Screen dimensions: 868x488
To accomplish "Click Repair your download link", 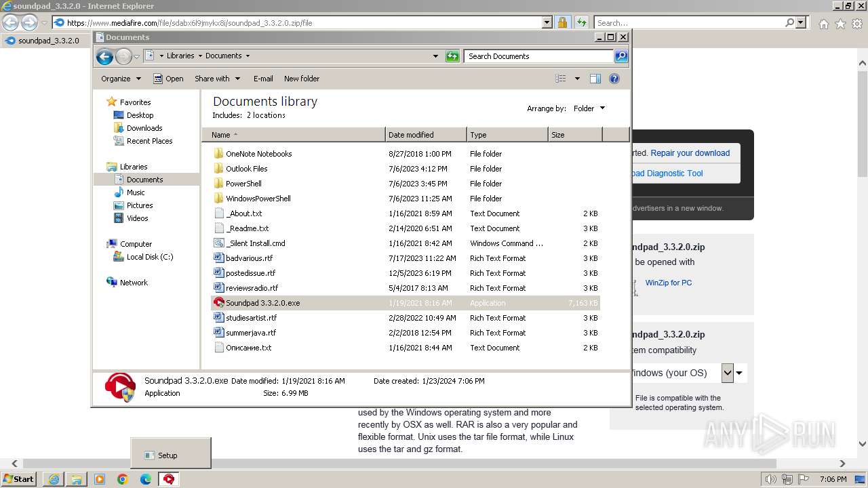I will pyautogui.click(x=690, y=153).
